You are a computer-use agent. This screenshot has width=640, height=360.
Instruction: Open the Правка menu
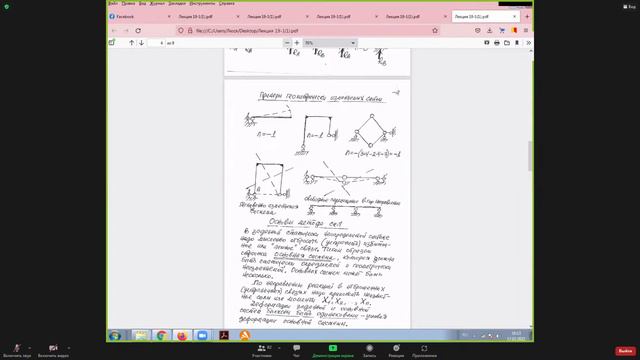(128, 3)
